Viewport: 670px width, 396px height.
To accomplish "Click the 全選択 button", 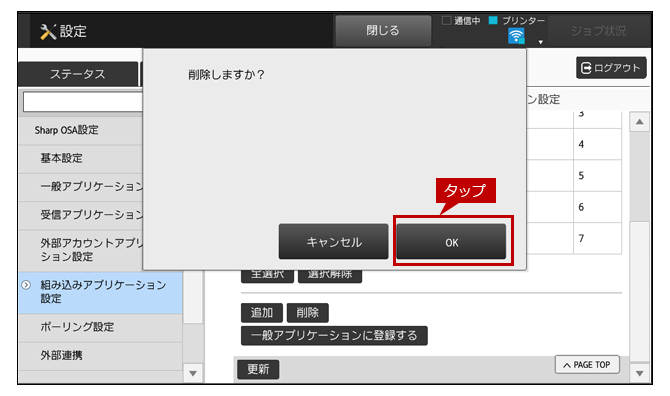I will 267,276.
